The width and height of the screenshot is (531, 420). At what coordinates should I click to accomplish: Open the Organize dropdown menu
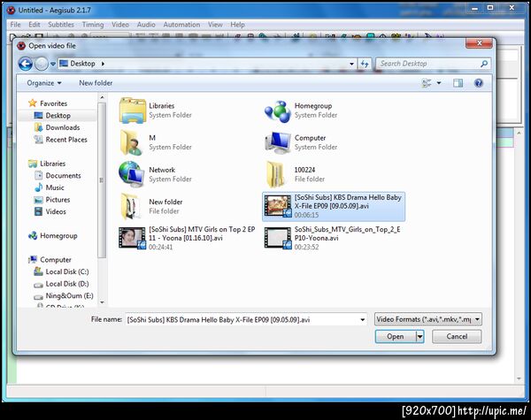[44, 83]
